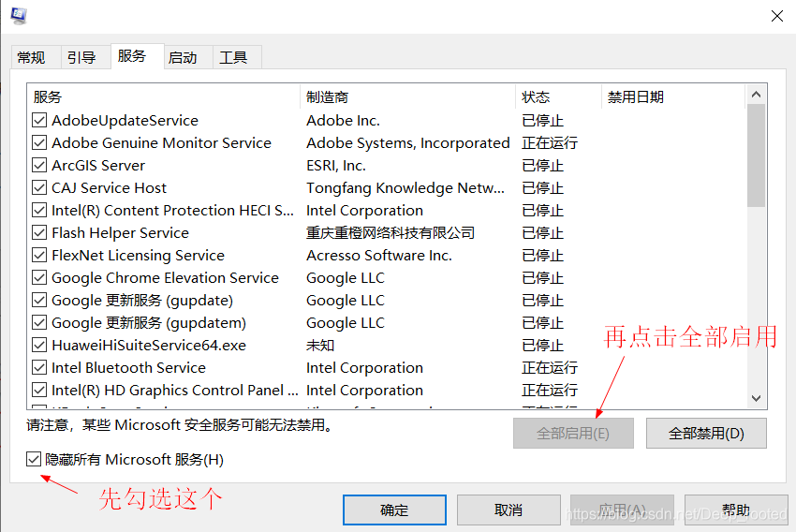Click the Acresso Software Inc. cell
Image resolution: width=796 pixels, height=532 pixels.
coord(379,256)
